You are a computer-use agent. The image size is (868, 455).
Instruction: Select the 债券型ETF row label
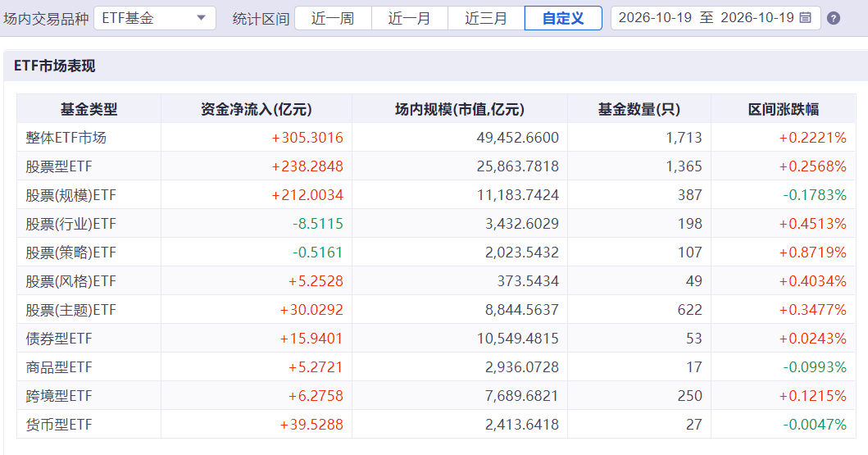tap(59, 339)
